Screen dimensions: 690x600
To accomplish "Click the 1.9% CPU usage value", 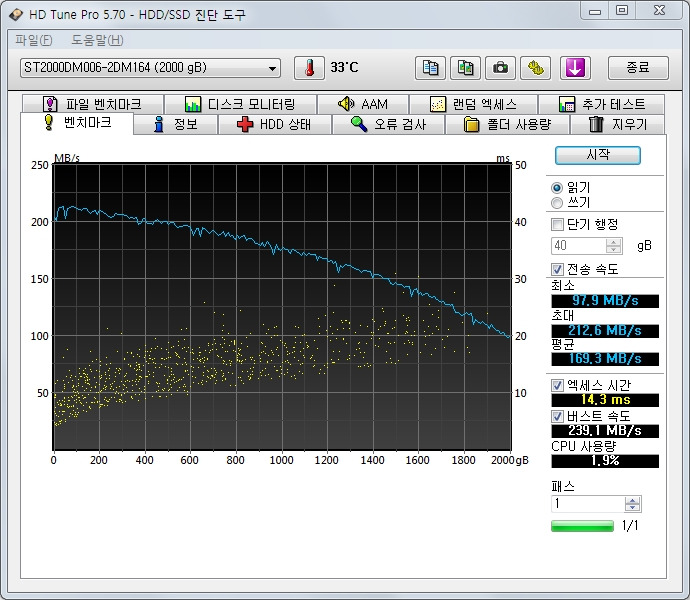I will tap(605, 461).
